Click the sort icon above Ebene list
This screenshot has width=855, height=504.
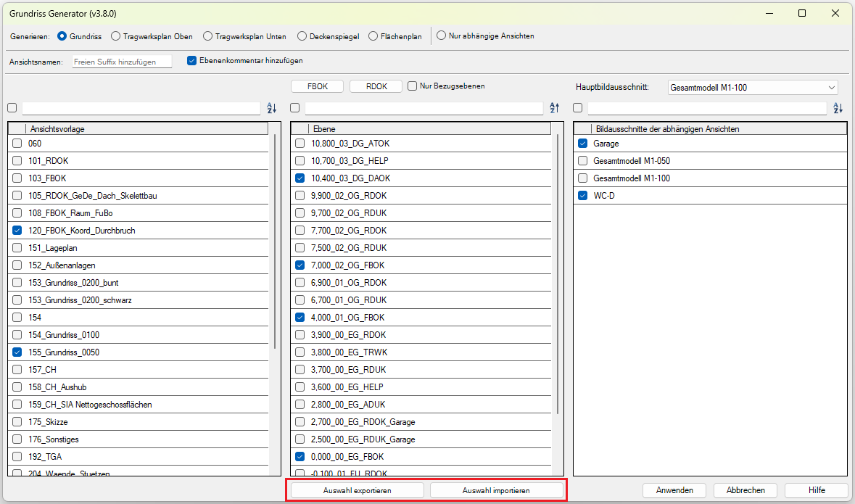tap(555, 108)
